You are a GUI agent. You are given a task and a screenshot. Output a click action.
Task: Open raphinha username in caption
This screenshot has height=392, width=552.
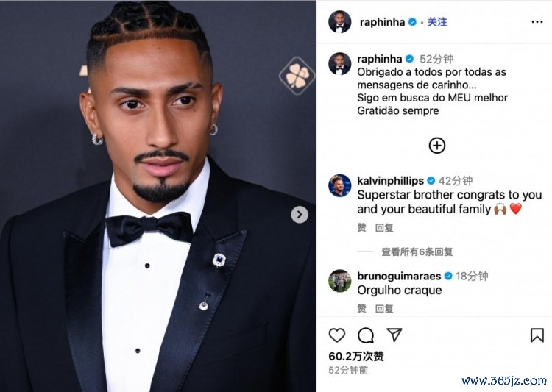[380, 59]
